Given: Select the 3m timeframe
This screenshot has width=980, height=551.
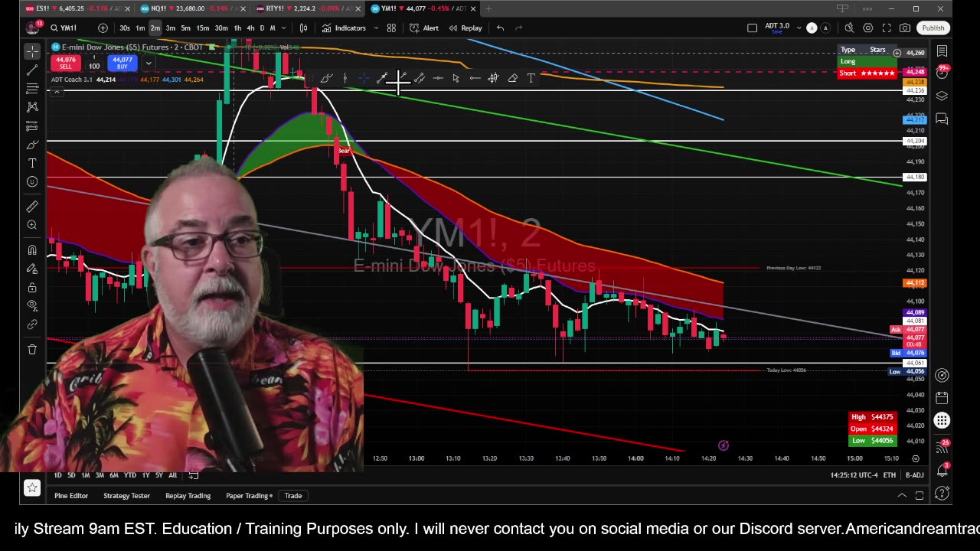Looking at the screenshot, I should tap(170, 28).
